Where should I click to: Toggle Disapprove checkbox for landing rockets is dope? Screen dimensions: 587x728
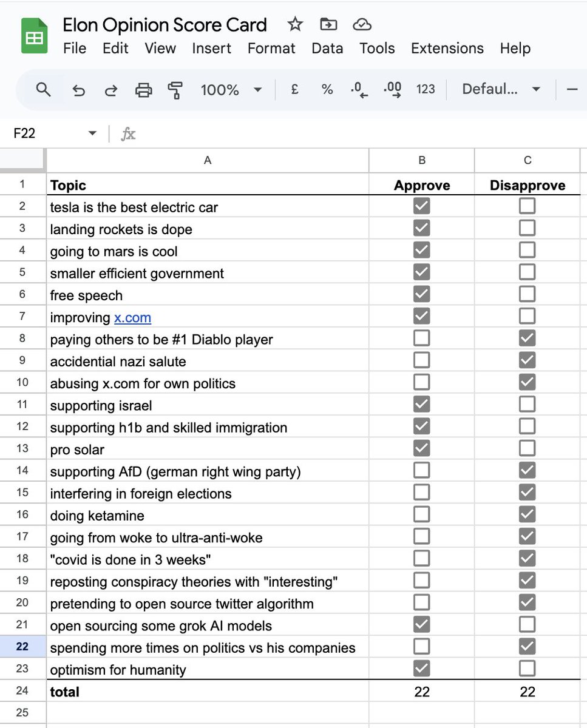click(528, 228)
